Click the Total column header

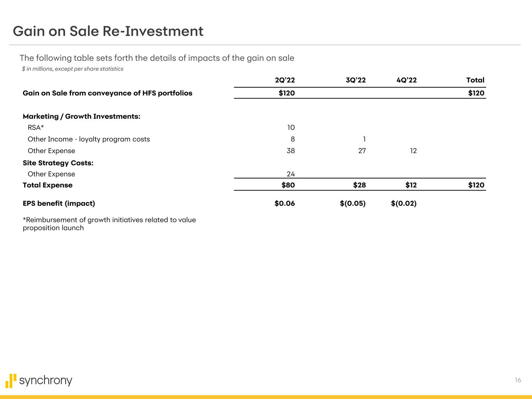(x=475, y=80)
